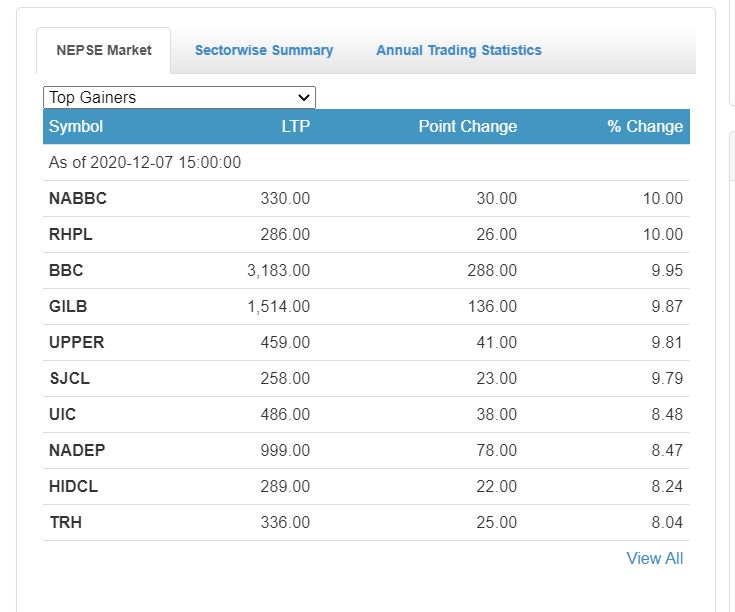Select the RHPL symbol
This screenshot has width=735, height=612.
click(x=71, y=234)
